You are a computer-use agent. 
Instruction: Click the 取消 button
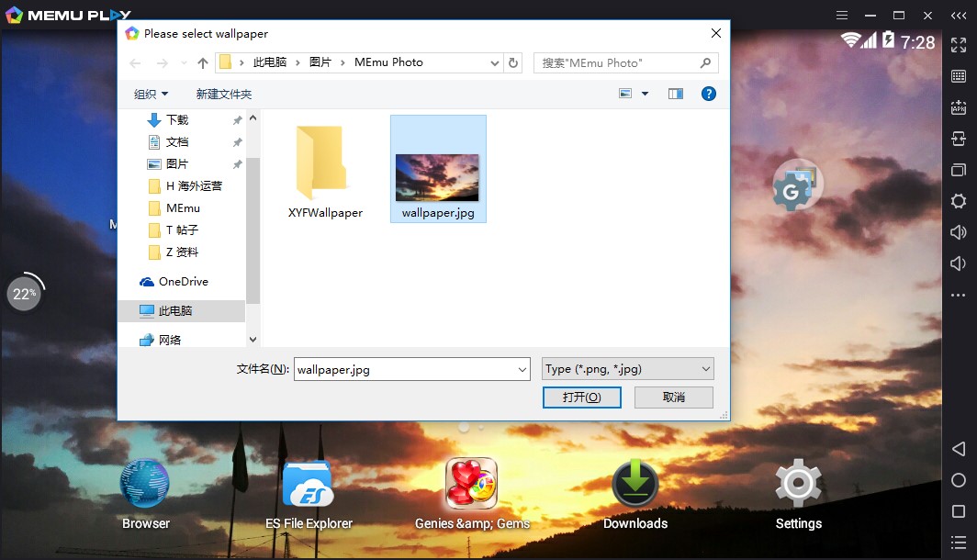[x=673, y=397]
